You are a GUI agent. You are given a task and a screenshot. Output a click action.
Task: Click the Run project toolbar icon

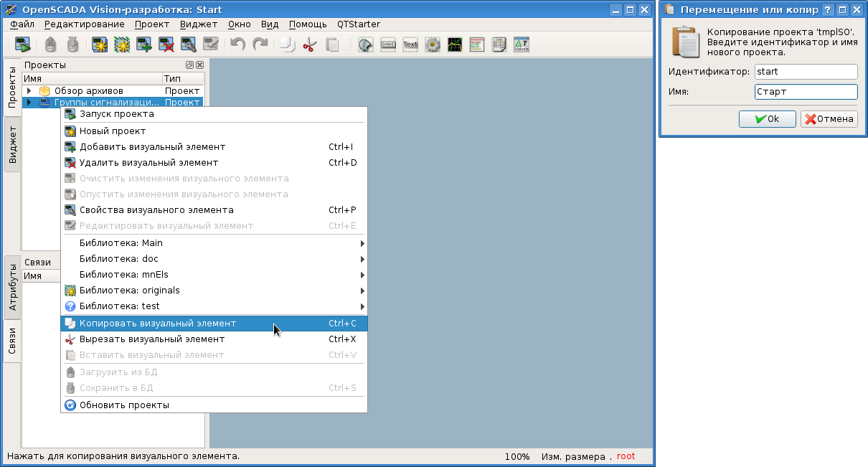point(23,44)
